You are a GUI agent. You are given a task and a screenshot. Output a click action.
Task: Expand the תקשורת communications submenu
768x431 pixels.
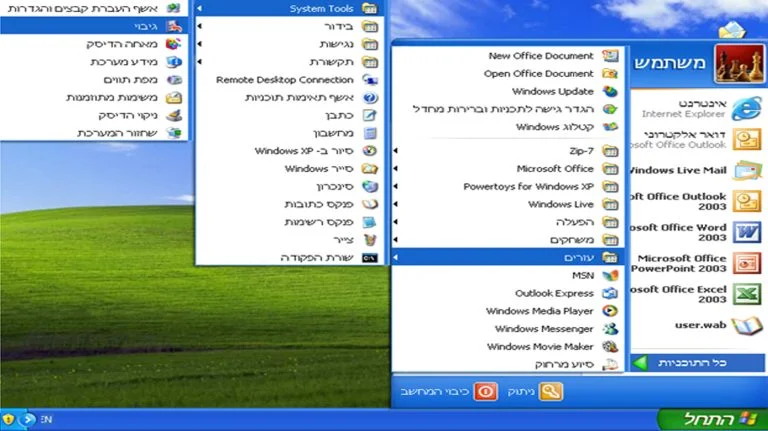tap(289, 62)
